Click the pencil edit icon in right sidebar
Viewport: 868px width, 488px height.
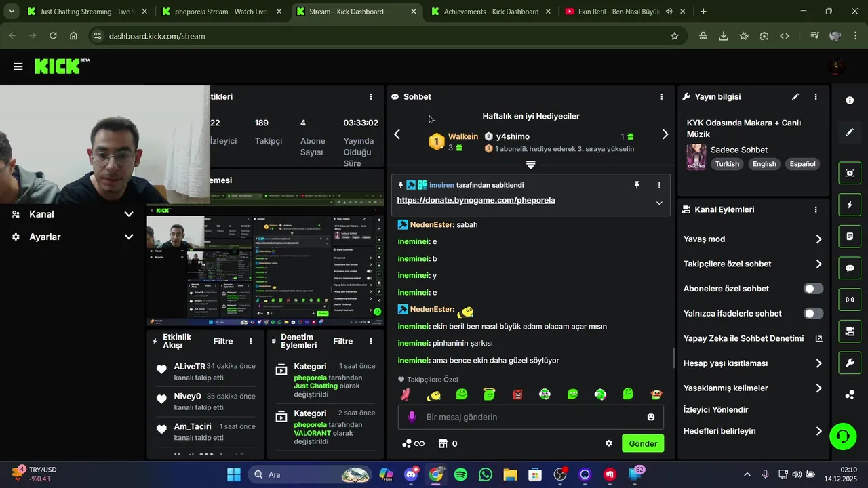(x=850, y=132)
